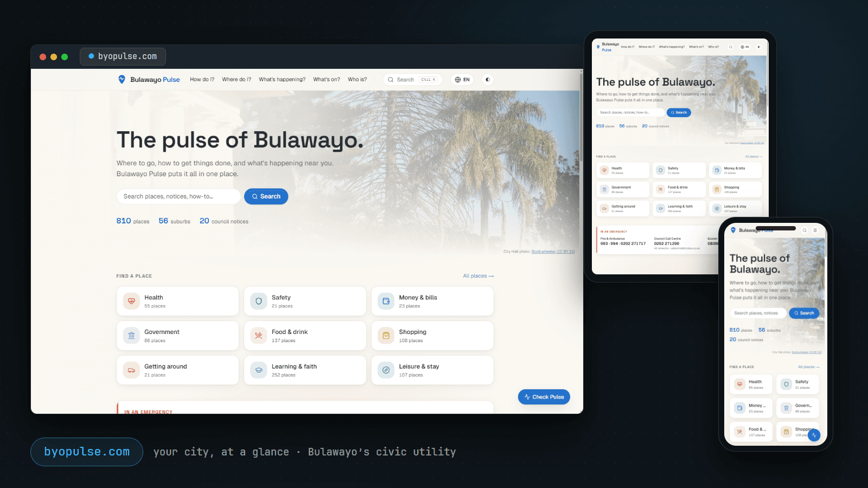Click the Money wallet icon on phone
This screenshot has height=488, width=868.
coord(739,408)
